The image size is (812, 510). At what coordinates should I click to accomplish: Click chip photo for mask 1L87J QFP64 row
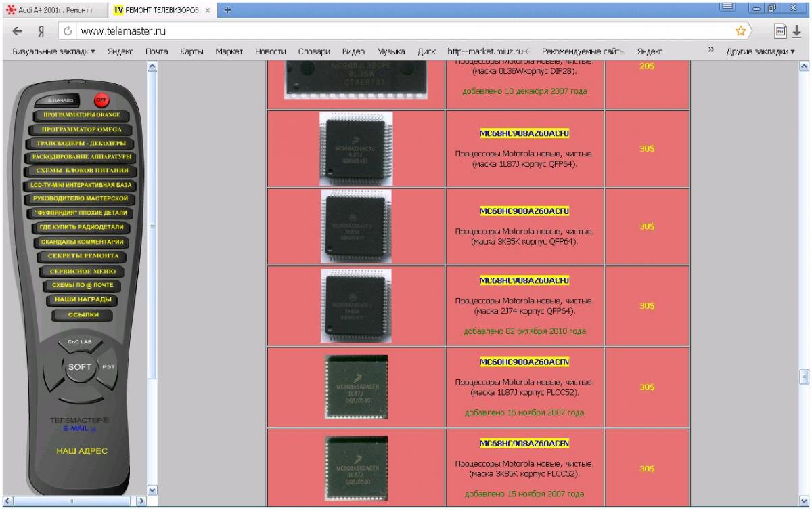(x=356, y=148)
